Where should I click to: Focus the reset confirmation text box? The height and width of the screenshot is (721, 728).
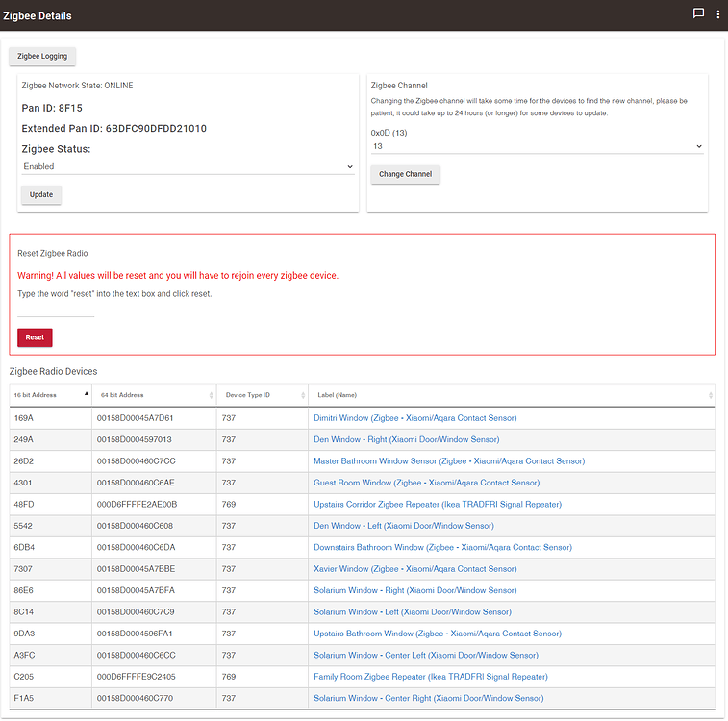click(x=56, y=311)
